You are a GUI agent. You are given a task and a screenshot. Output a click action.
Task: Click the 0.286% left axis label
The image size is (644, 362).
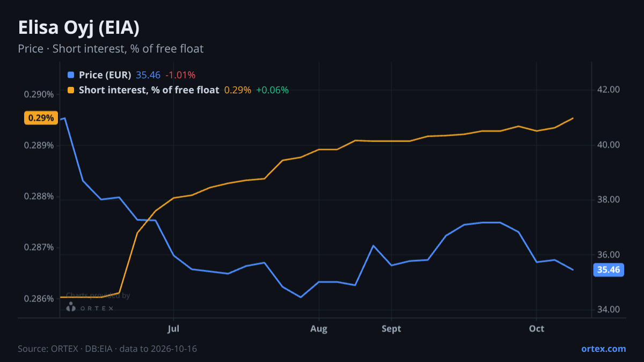point(39,298)
